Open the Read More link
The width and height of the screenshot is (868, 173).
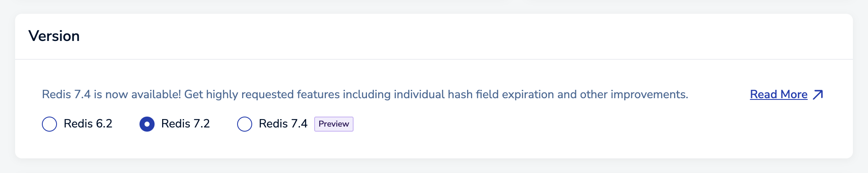pyautogui.click(x=778, y=95)
